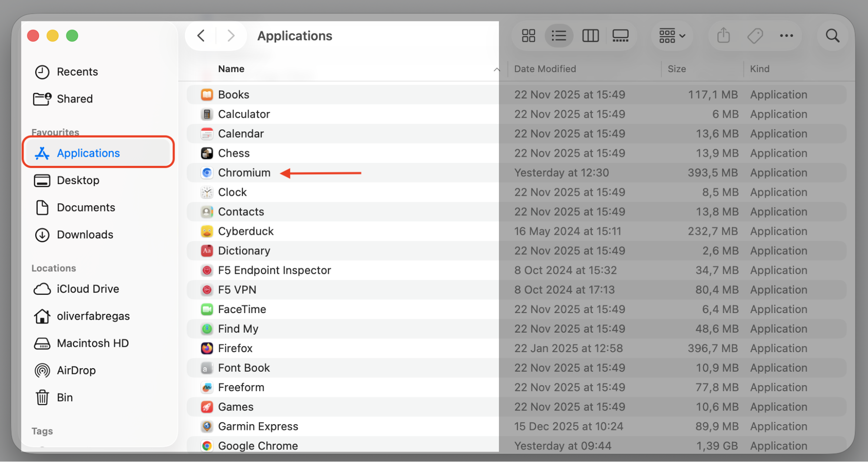Sort by the Date Modified column
The height and width of the screenshot is (462, 868).
pyautogui.click(x=545, y=69)
